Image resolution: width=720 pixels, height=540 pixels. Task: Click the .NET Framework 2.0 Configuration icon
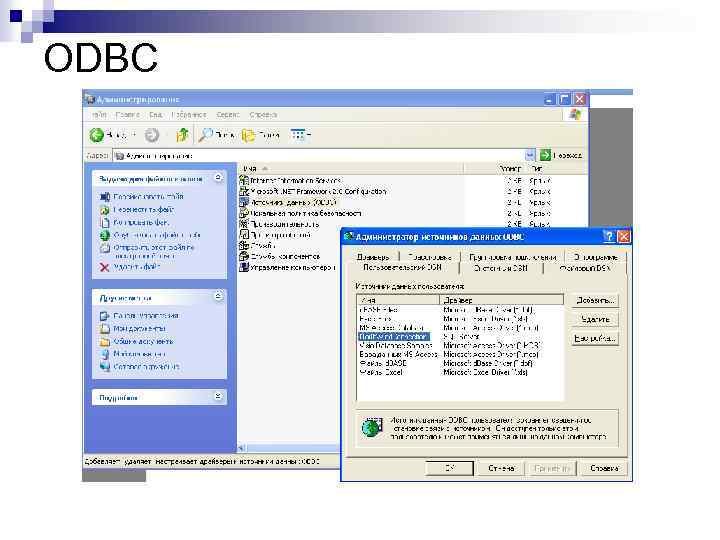click(x=244, y=191)
